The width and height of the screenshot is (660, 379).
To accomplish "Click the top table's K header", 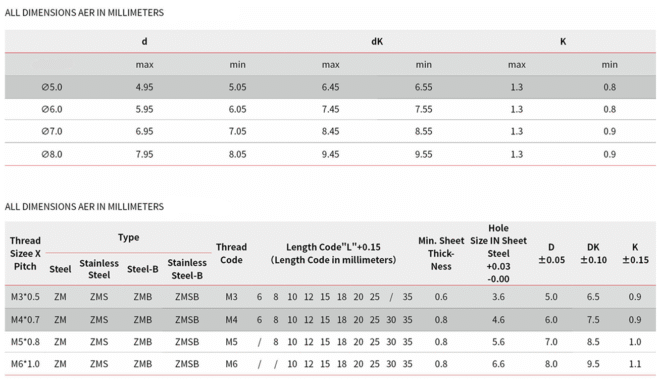I will [x=563, y=41].
